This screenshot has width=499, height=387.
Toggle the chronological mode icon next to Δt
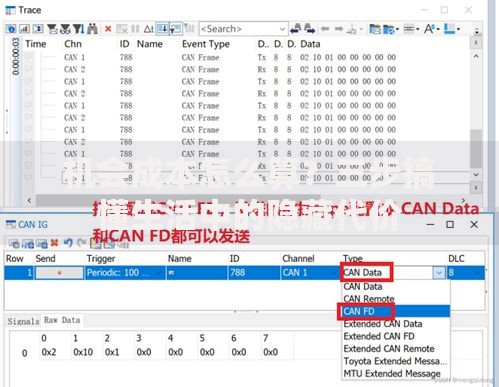point(163,29)
